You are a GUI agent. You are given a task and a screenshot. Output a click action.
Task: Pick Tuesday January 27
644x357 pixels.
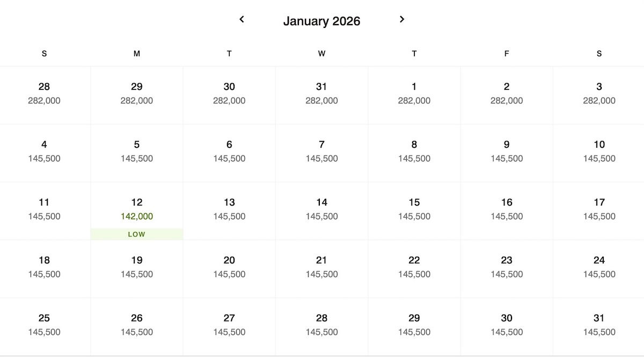pos(229,325)
